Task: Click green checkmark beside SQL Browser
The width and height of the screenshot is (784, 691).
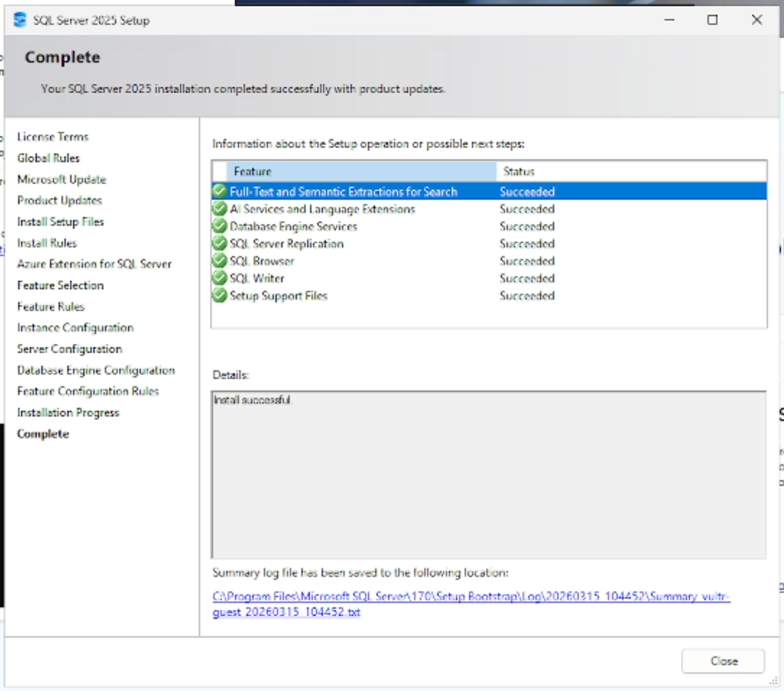Action: click(219, 260)
